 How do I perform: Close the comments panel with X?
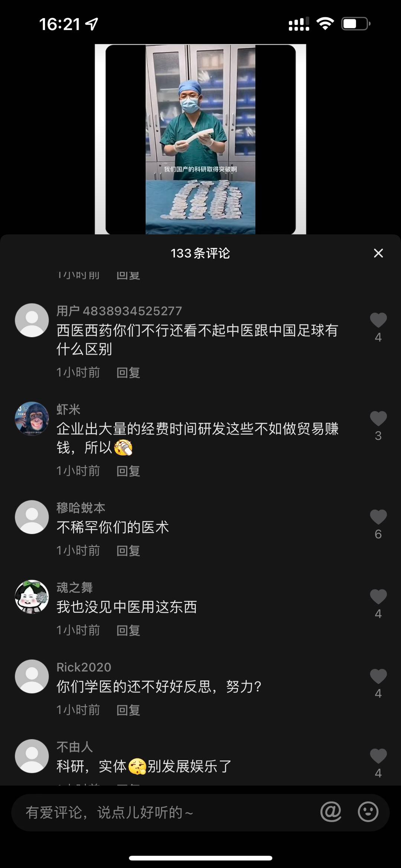pyautogui.click(x=378, y=253)
